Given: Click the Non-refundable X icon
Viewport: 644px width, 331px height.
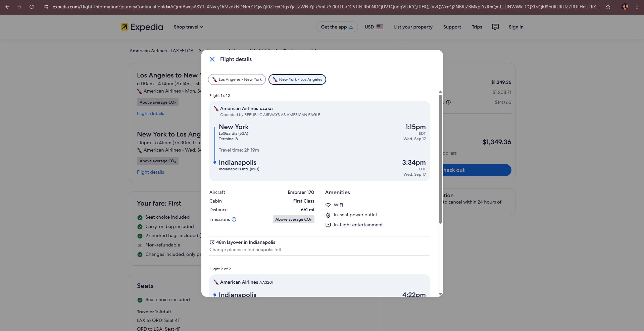Looking at the screenshot, I should coord(140,245).
